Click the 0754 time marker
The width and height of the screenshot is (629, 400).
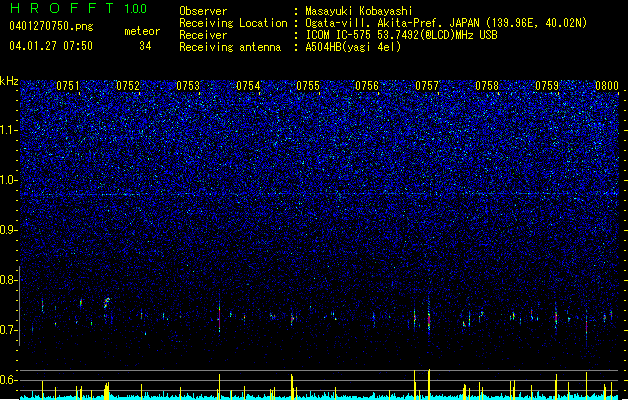(x=248, y=86)
